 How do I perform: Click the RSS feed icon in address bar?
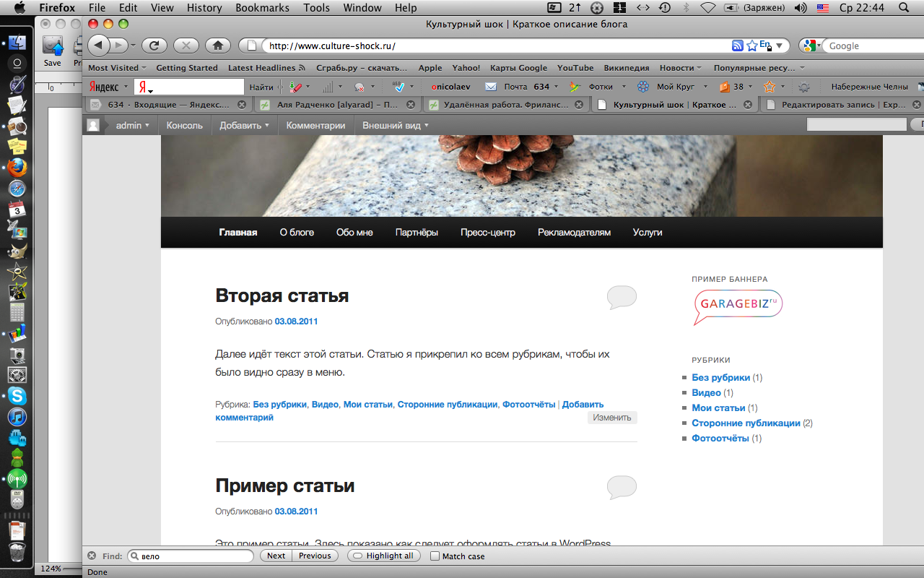pos(737,46)
